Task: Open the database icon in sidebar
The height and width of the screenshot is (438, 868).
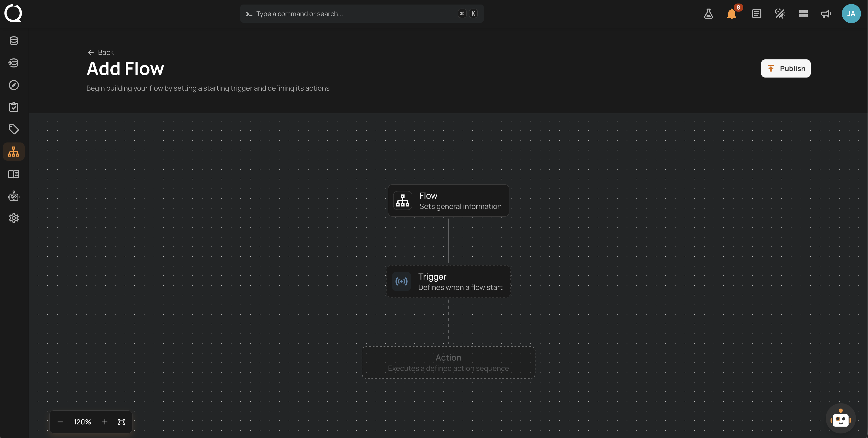Action: pyautogui.click(x=14, y=41)
